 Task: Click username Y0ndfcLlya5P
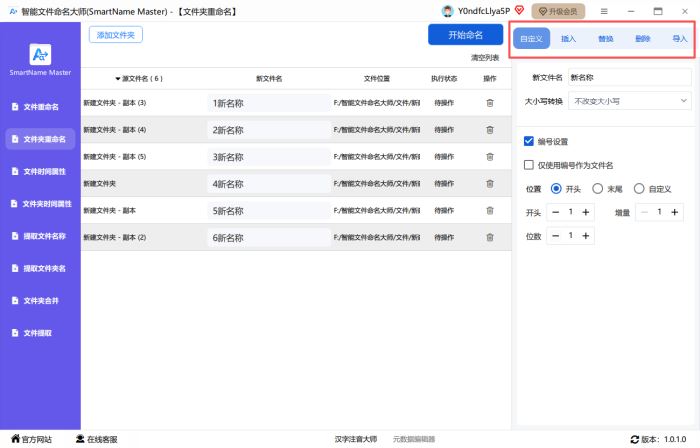pyautogui.click(x=483, y=11)
